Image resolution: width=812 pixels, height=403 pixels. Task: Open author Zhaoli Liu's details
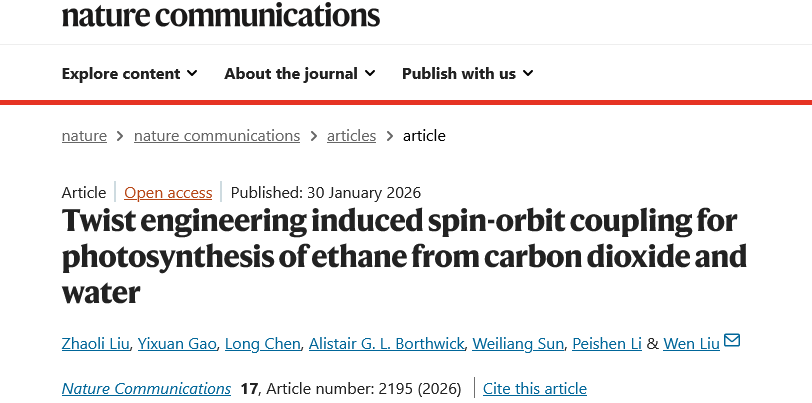(x=95, y=343)
